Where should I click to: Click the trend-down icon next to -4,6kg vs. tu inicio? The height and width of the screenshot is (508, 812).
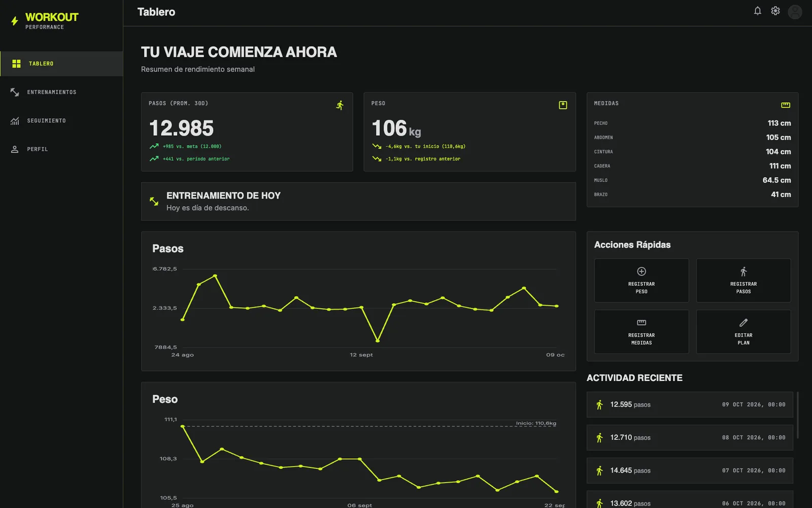(377, 146)
